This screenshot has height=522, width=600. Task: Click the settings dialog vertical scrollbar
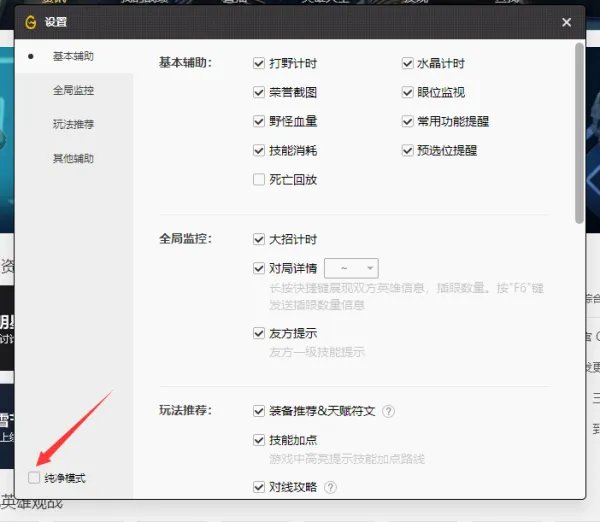click(579, 133)
